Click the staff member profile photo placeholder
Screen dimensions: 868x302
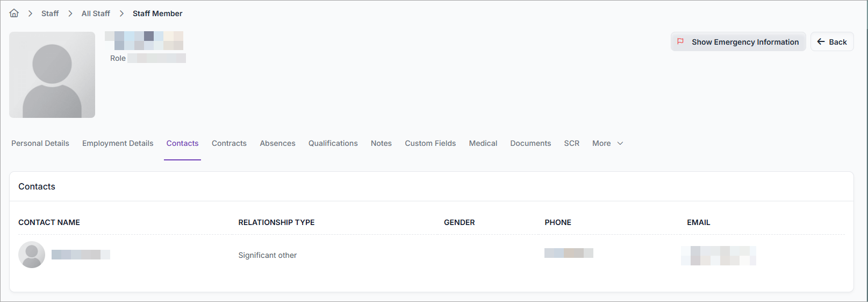[x=52, y=75]
